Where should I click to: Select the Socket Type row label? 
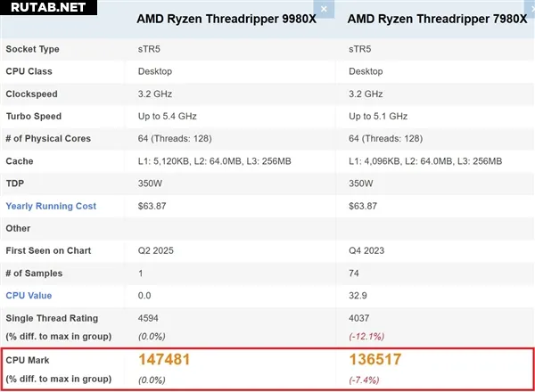click(x=32, y=49)
